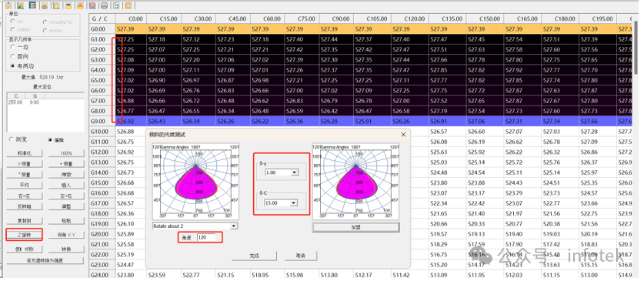The width and height of the screenshot is (644, 281).
Task: Select the 一边 radio option
Action: (x=13, y=47)
